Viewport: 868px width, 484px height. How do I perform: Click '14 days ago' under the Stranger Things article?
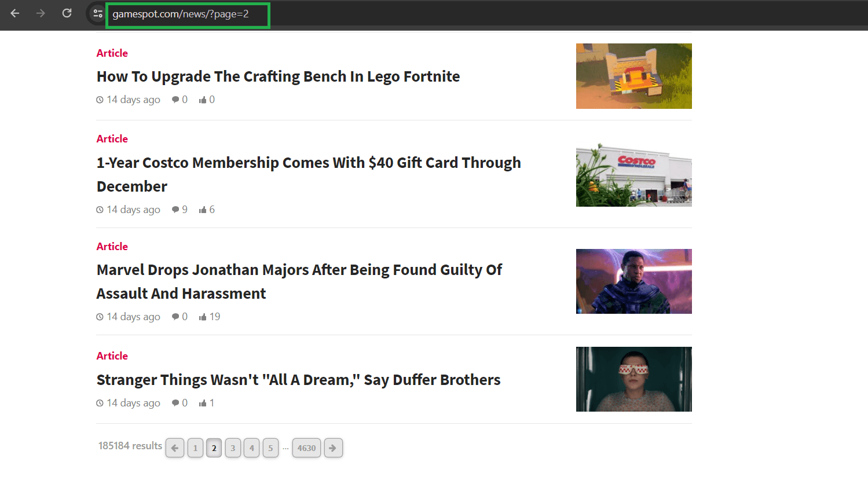(134, 403)
